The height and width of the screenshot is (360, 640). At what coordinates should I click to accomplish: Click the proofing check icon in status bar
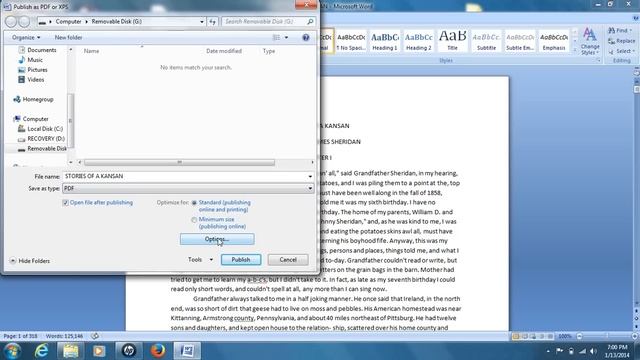click(x=95, y=336)
